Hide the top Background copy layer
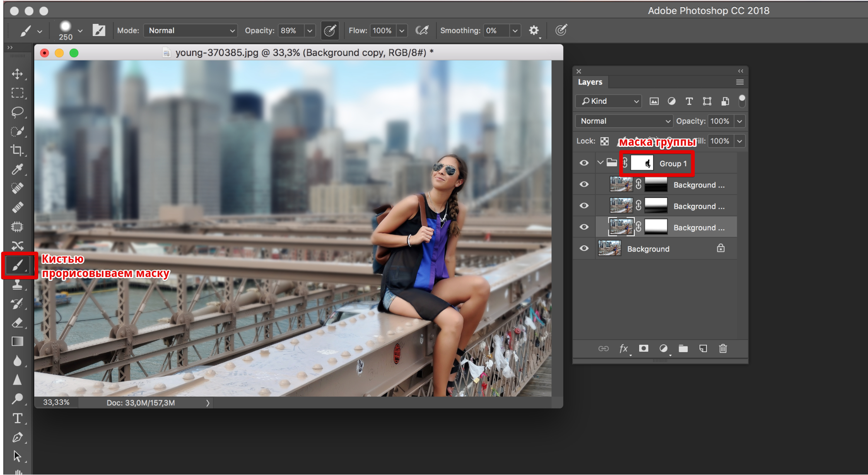Image resolution: width=868 pixels, height=475 pixels. click(584, 185)
